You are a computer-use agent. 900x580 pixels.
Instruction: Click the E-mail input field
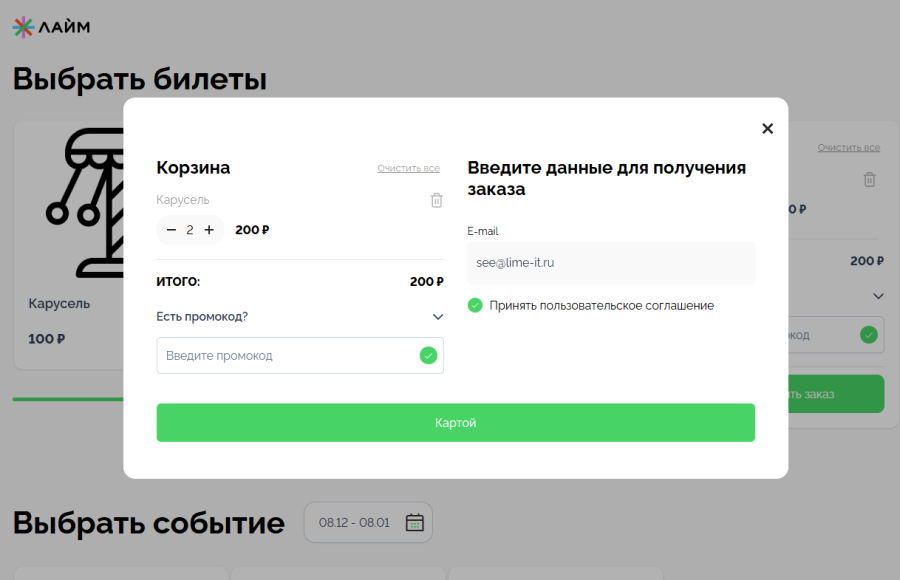point(610,262)
